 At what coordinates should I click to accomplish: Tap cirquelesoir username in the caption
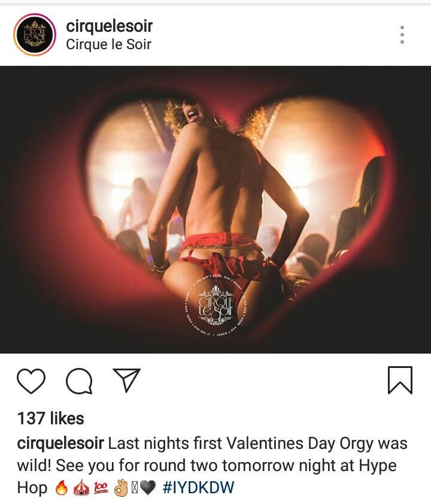60,443
